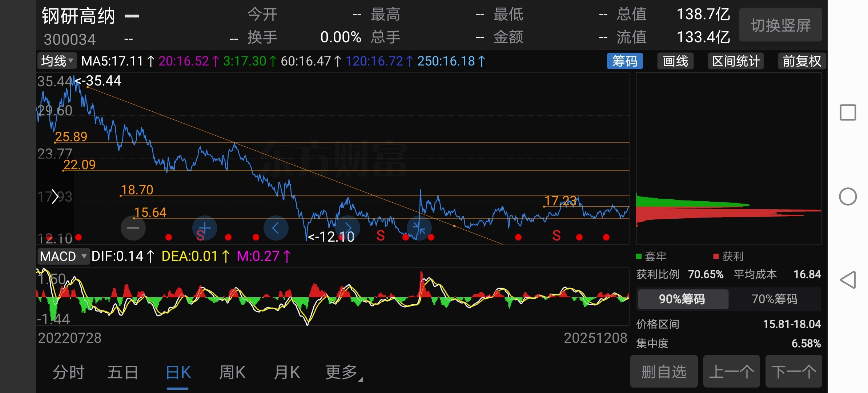
Task: Toggle the 筹码 chip distribution panel
Action: 624,61
